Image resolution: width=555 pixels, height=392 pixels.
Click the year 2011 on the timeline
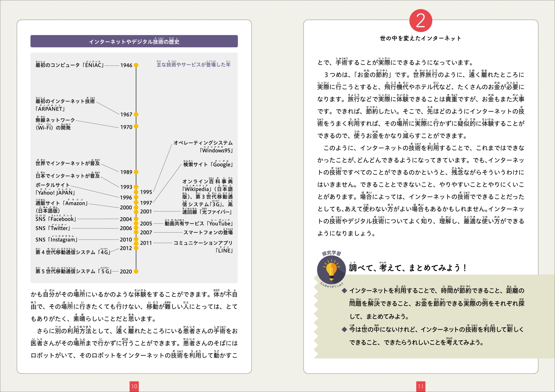(x=146, y=243)
